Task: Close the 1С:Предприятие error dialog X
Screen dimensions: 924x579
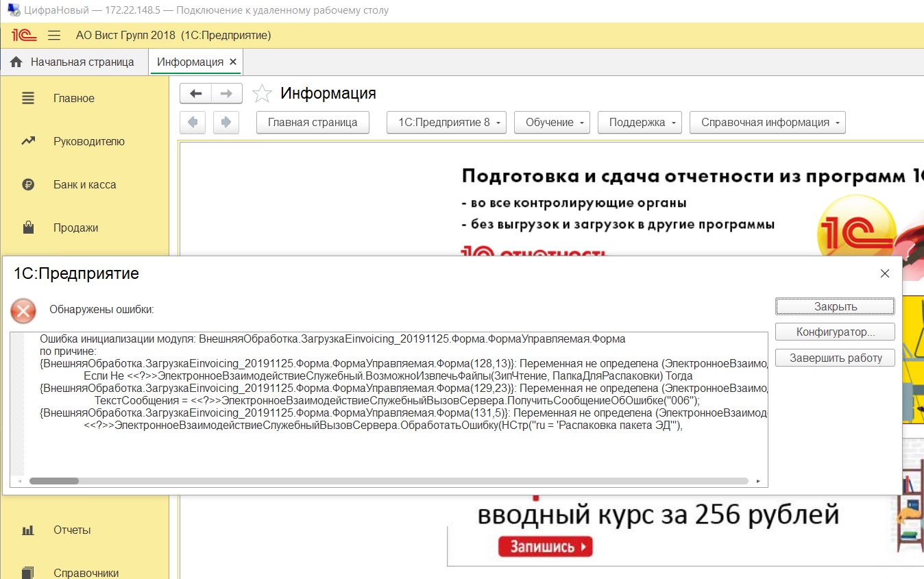Action: [x=884, y=273]
